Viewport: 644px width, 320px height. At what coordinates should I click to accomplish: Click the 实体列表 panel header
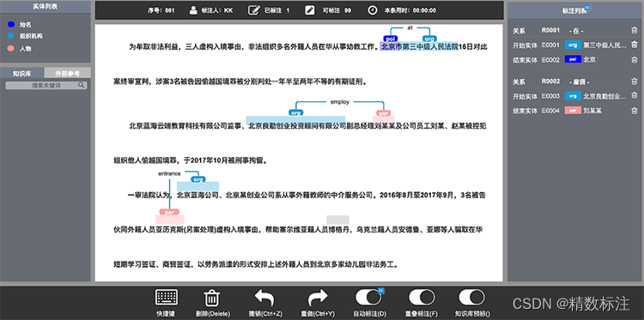pos(46,7)
